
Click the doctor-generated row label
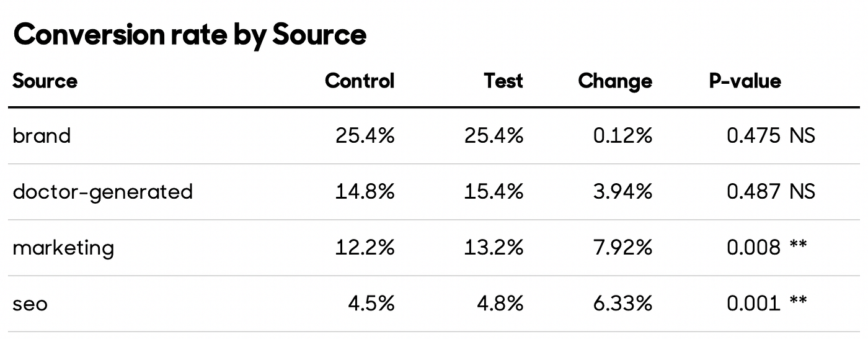pyautogui.click(x=103, y=192)
